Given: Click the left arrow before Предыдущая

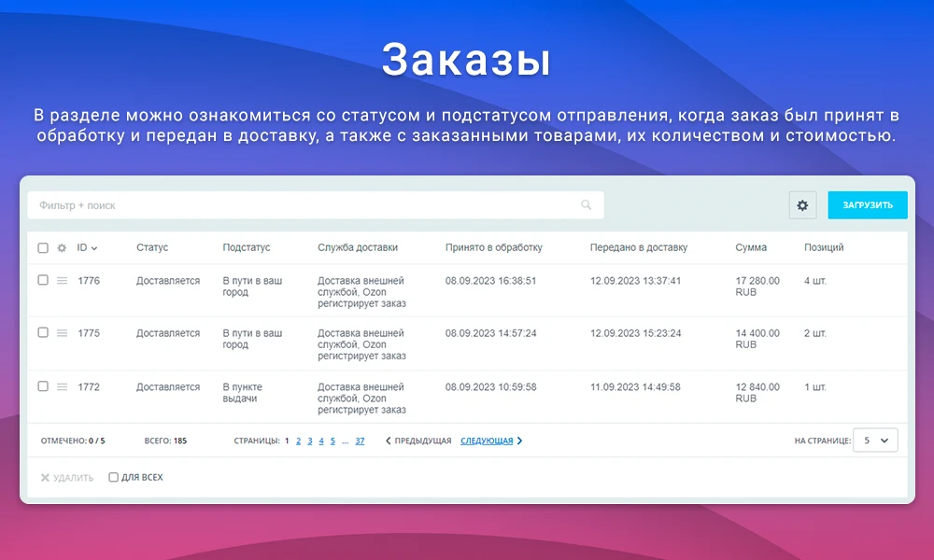Looking at the screenshot, I should [x=388, y=441].
